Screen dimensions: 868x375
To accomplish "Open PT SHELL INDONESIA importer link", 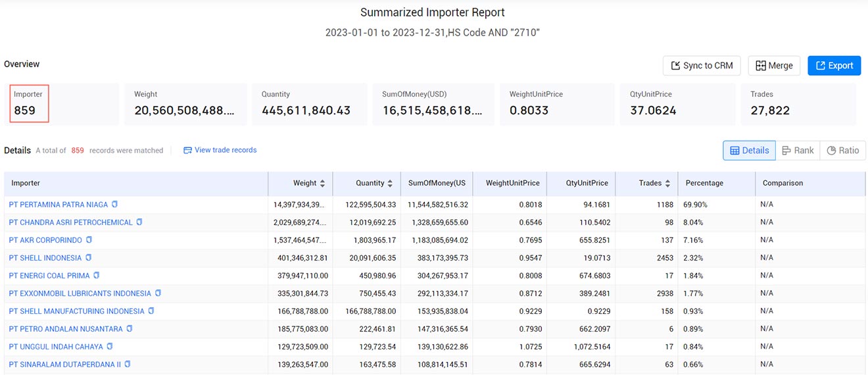I will point(45,258).
